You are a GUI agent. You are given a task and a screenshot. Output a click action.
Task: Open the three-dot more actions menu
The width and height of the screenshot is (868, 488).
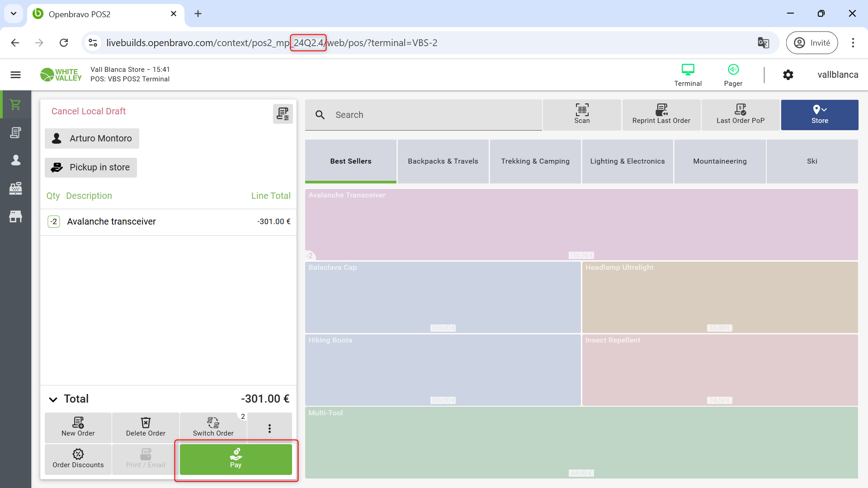[269, 428]
